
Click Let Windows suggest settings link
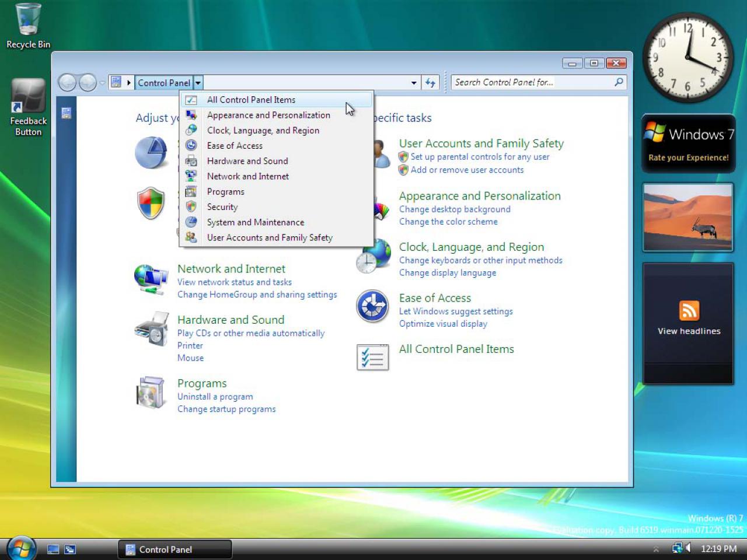(x=456, y=311)
